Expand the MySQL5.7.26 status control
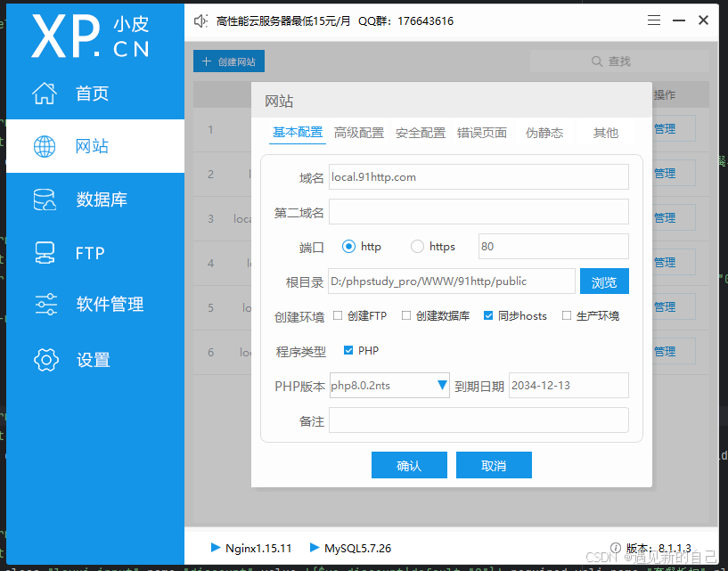This screenshot has height=571, width=728. 313,548
